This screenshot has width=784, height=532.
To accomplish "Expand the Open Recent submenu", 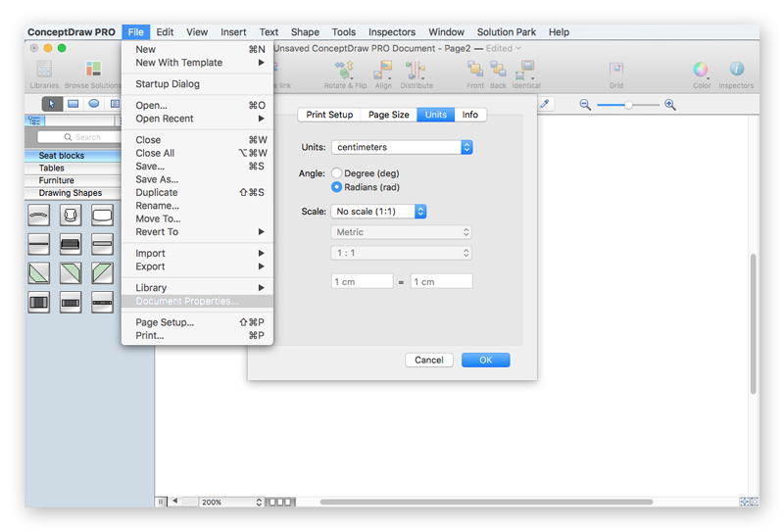I will (198, 119).
